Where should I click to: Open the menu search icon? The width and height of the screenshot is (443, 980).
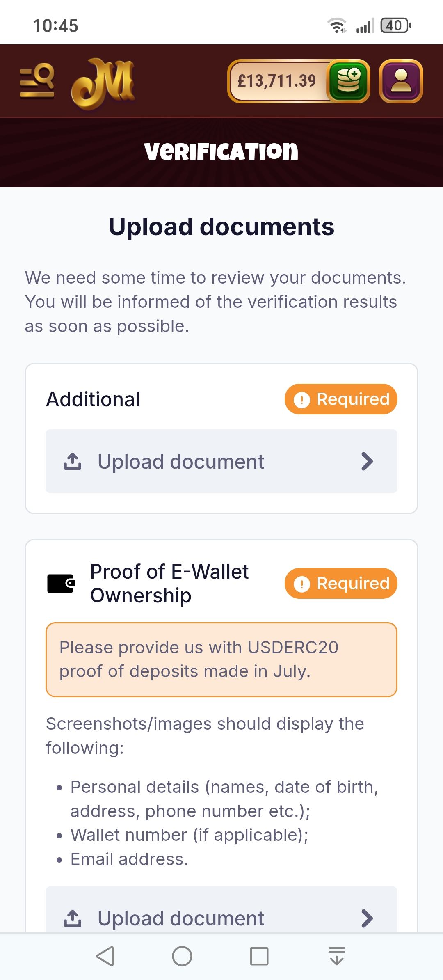37,81
